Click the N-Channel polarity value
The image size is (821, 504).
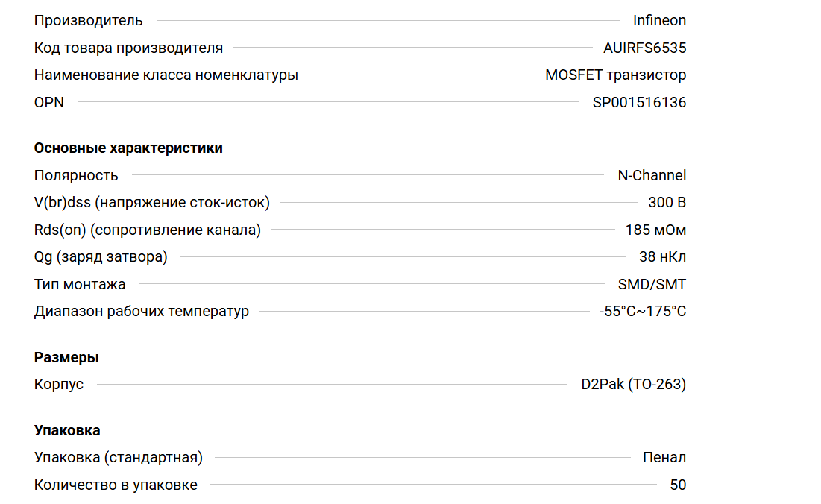[652, 176]
